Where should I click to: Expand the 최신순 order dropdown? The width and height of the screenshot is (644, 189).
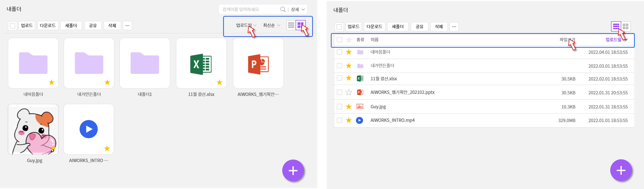pos(271,25)
